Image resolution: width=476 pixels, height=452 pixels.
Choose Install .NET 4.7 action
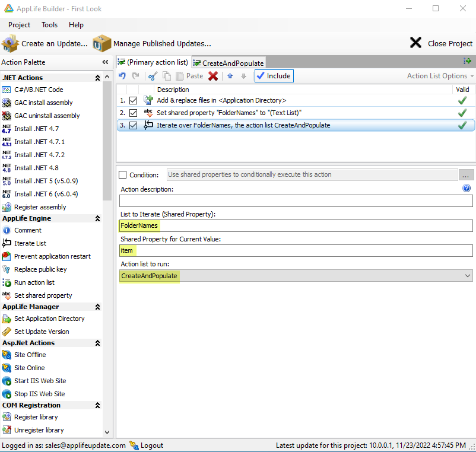pos(30,129)
